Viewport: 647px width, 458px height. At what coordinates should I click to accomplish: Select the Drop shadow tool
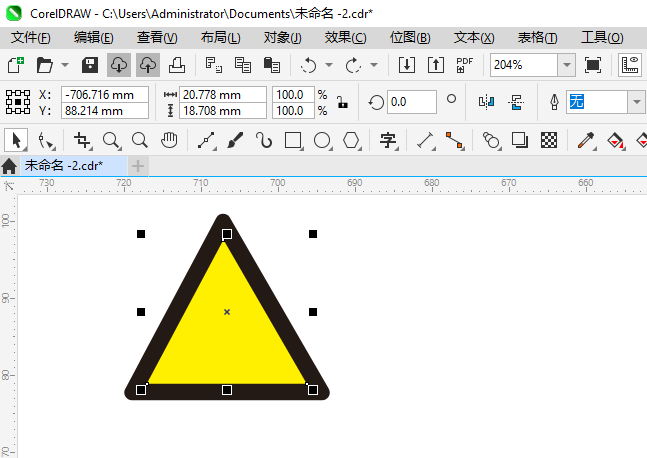520,140
